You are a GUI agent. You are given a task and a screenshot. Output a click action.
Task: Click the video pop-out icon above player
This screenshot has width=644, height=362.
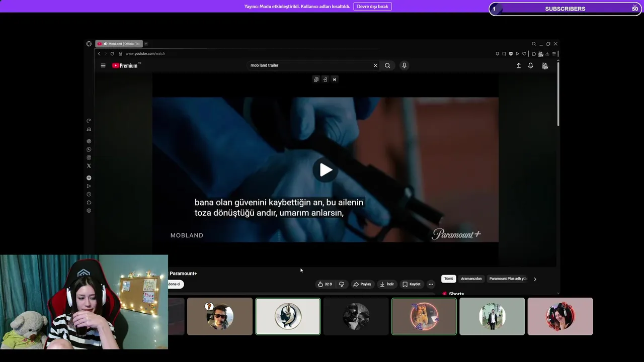316,79
